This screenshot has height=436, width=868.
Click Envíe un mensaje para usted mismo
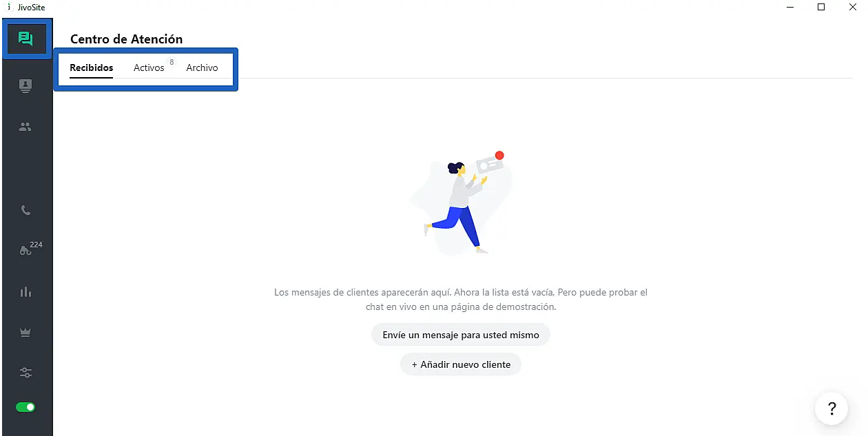point(461,335)
